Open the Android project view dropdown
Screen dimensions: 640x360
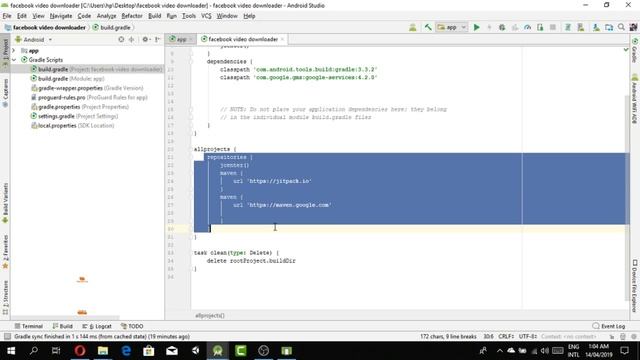click(x=33, y=40)
